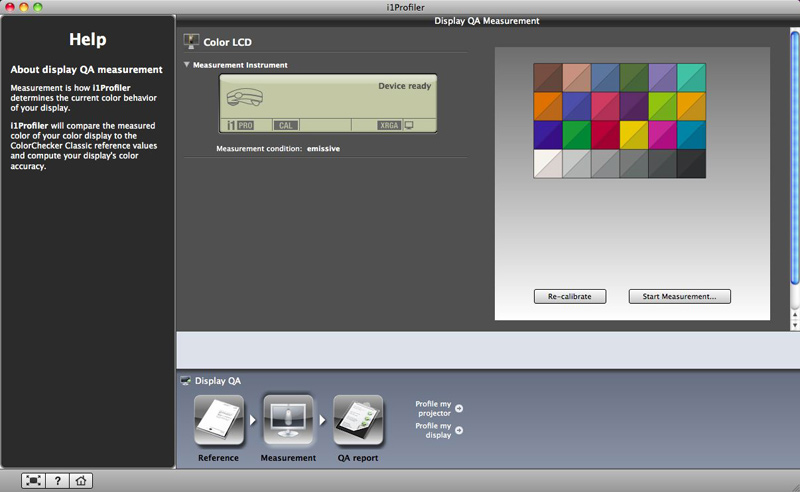
Task: Click the Reference label in workflow
Action: [218, 458]
